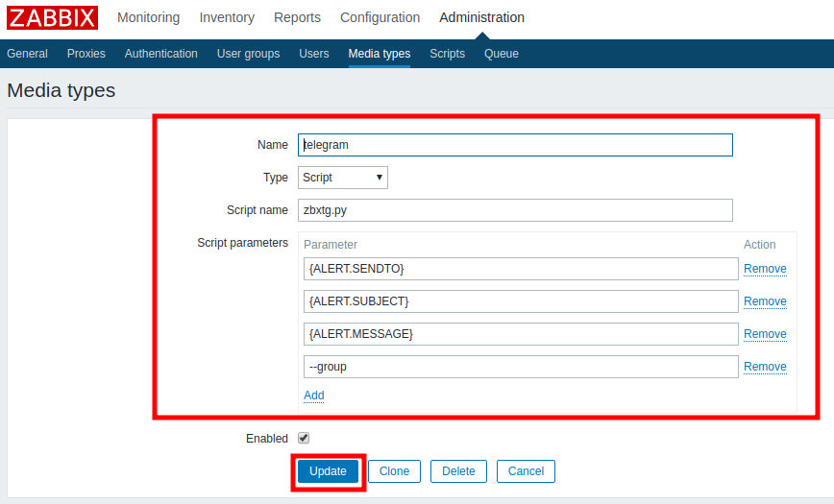Delete this media type

point(458,471)
